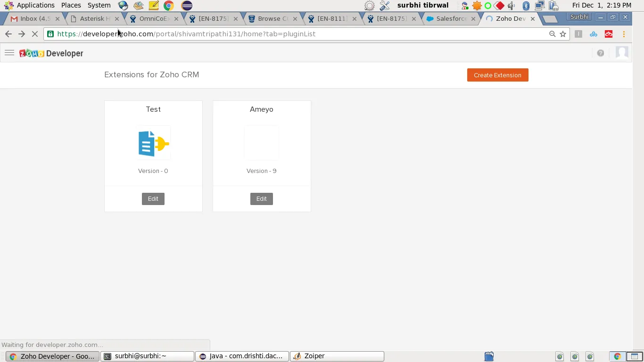Switch to the Gmail Inbox tab
The image size is (644, 362).
coord(35,19)
